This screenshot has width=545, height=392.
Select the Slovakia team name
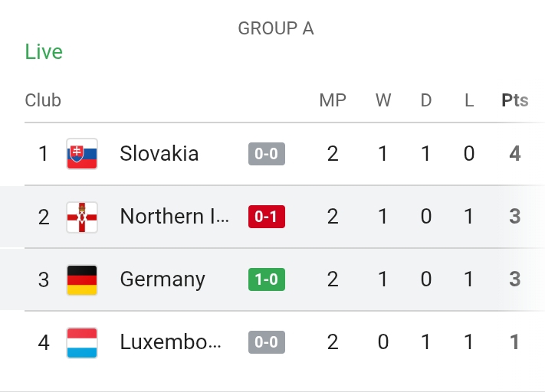(159, 153)
